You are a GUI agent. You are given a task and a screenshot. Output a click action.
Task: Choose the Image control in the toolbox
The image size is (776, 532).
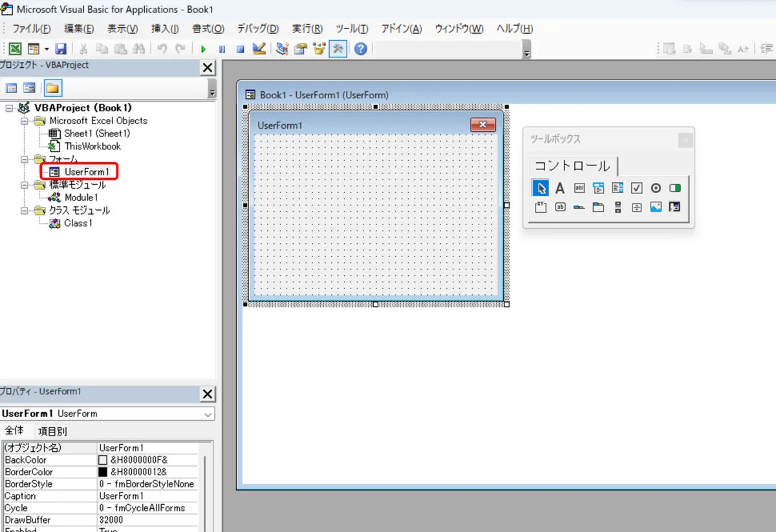point(656,207)
